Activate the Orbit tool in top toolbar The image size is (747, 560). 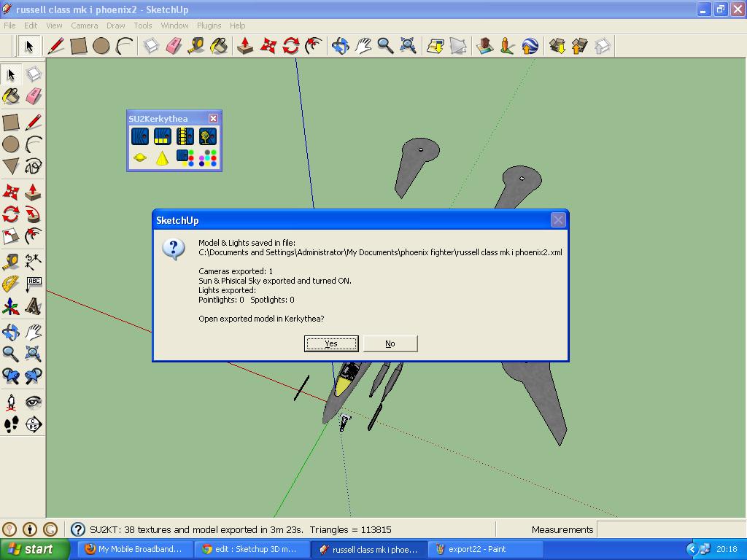click(340, 46)
